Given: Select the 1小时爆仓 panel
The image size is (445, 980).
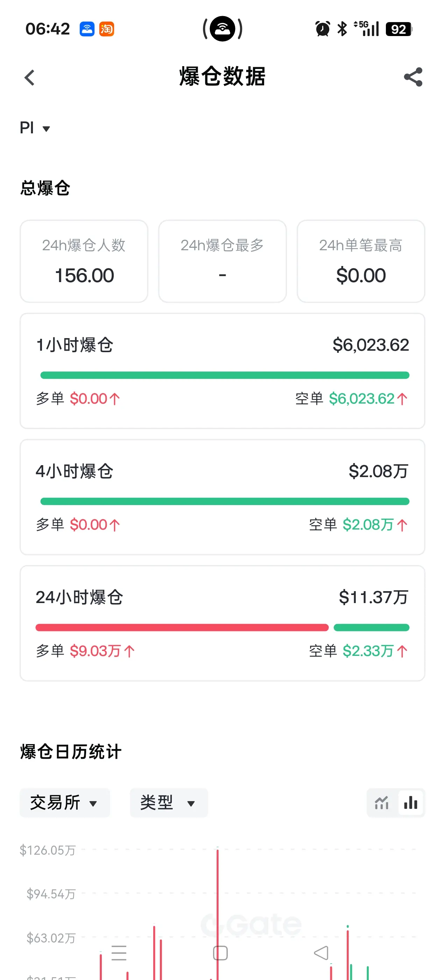Looking at the screenshot, I should click(x=222, y=371).
